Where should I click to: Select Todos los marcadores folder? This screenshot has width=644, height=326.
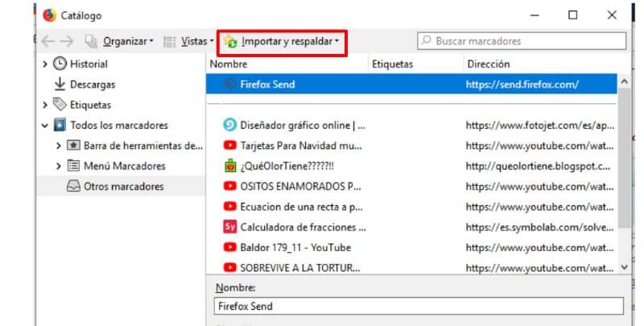click(118, 126)
